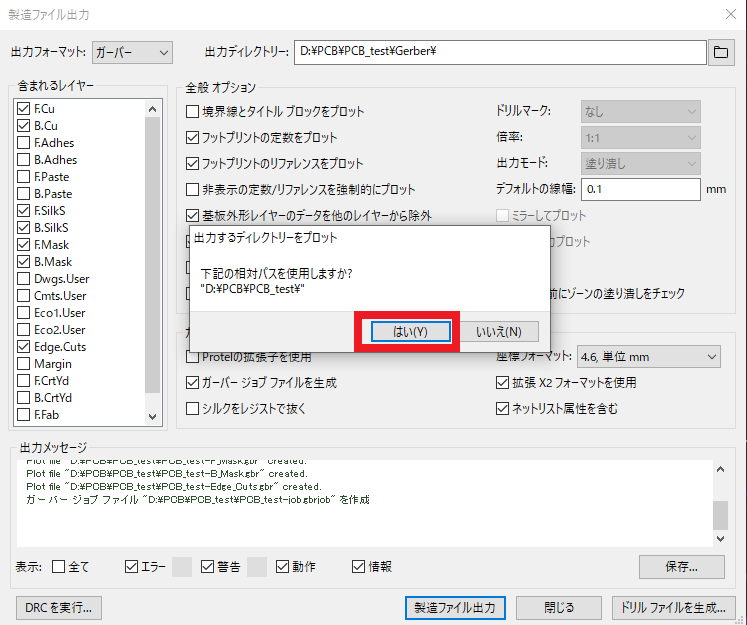The height and width of the screenshot is (625, 747).
Task: Toggle ガーバー ジョブ ファイルを生成 checkbox
Action: [194, 383]
